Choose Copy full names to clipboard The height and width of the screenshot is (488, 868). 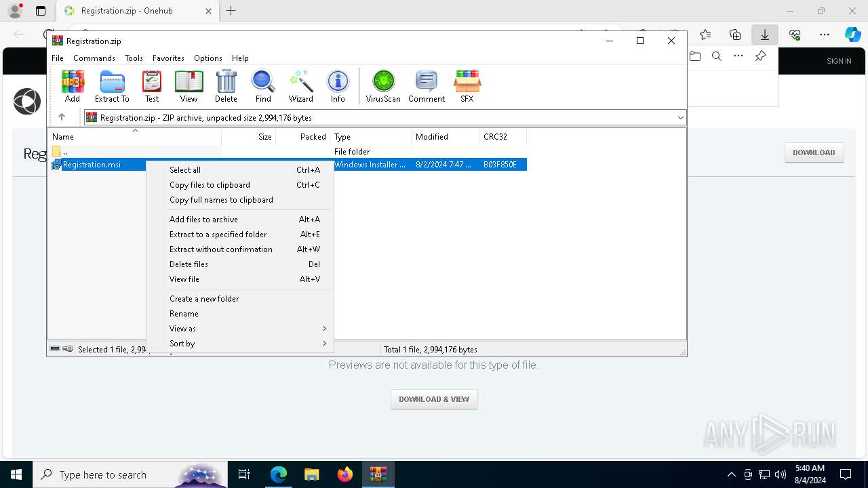coord(239,200)
